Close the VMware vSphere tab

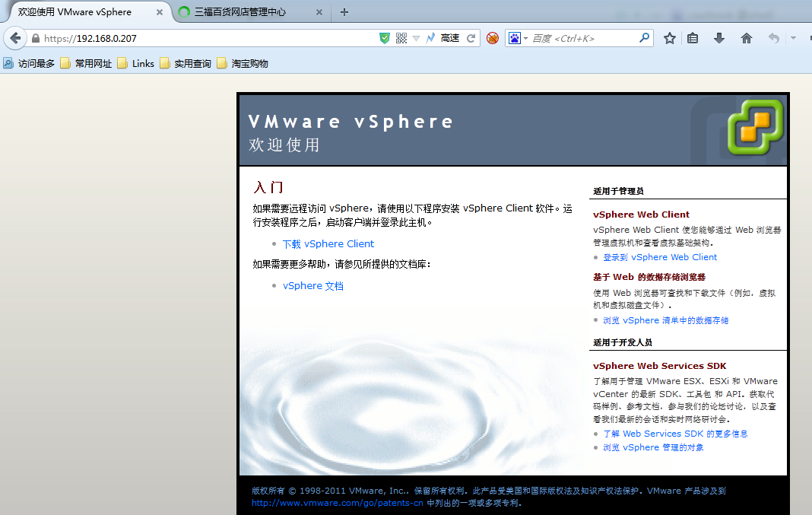pyautogui.click(x=160, y=12)
